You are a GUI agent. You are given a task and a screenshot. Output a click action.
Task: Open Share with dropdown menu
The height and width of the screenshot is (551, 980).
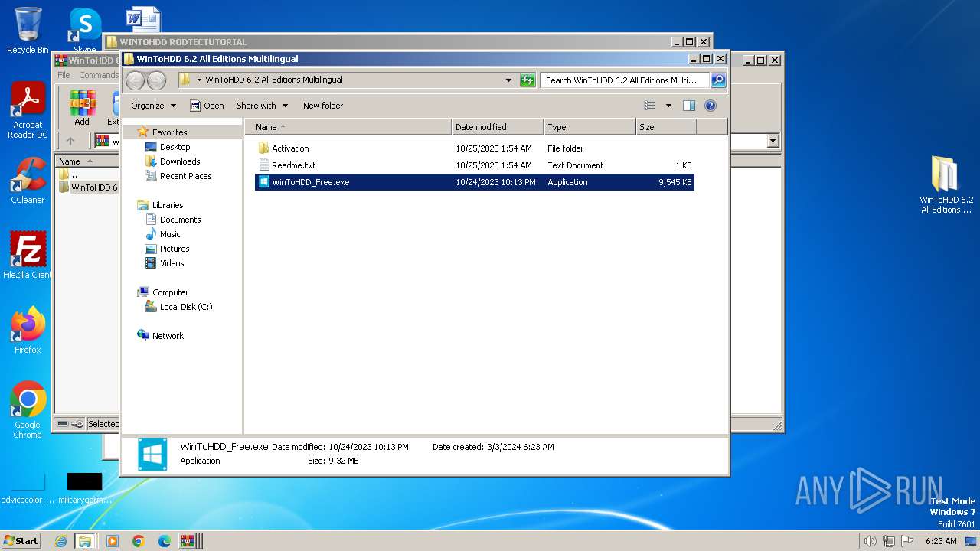click(x=263, y=106)
